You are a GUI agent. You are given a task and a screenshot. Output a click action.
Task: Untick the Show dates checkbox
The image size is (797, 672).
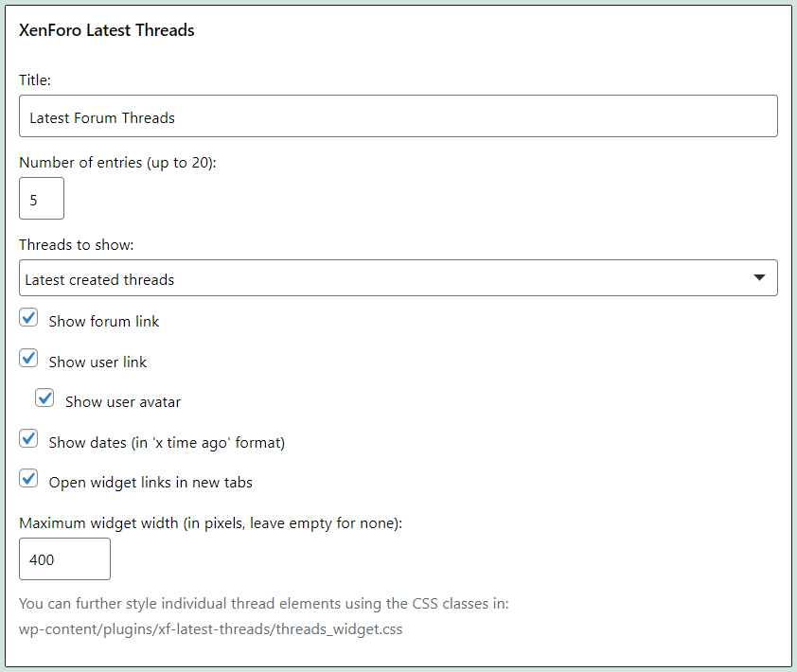click(29, 440)
